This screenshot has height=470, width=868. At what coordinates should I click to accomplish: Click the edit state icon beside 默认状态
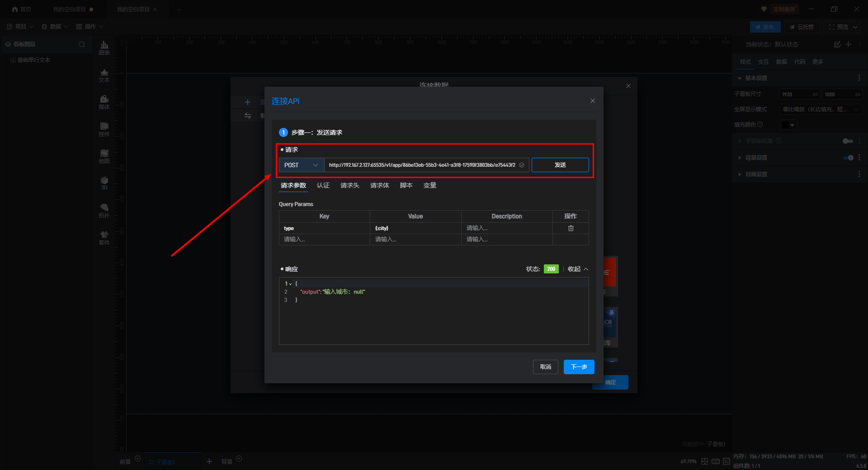[x=837, y=44]
